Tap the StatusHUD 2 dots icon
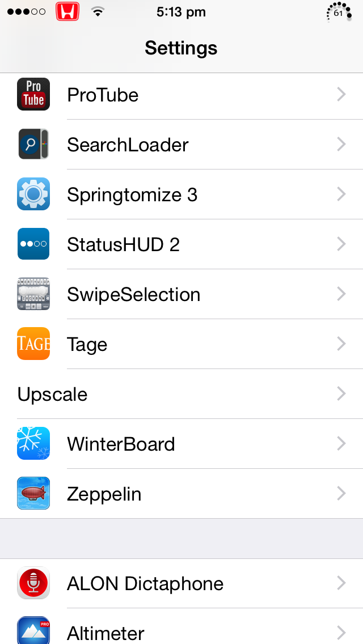 33,244
